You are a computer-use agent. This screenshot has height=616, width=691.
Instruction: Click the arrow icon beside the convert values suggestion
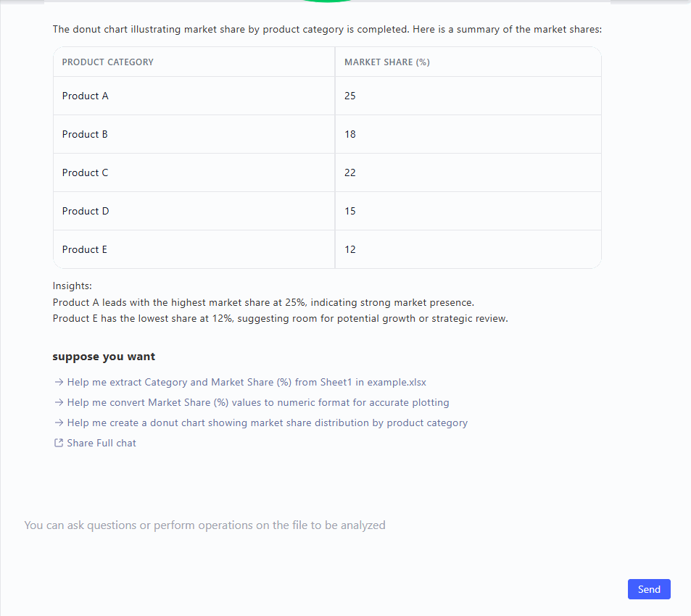coord(58,402)
